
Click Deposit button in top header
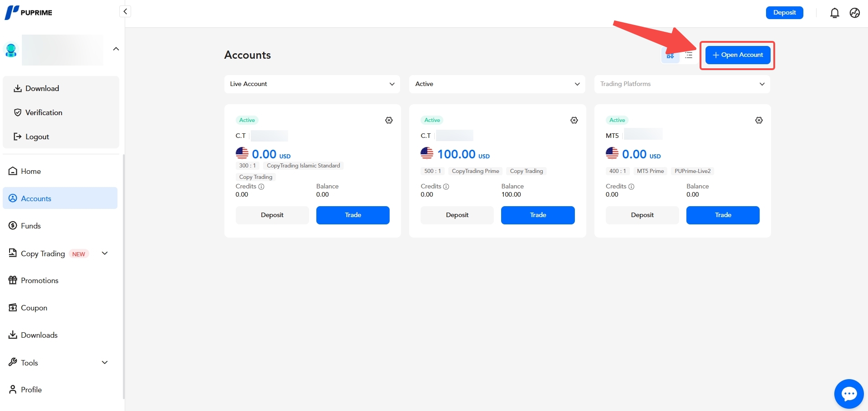point(784,13)
